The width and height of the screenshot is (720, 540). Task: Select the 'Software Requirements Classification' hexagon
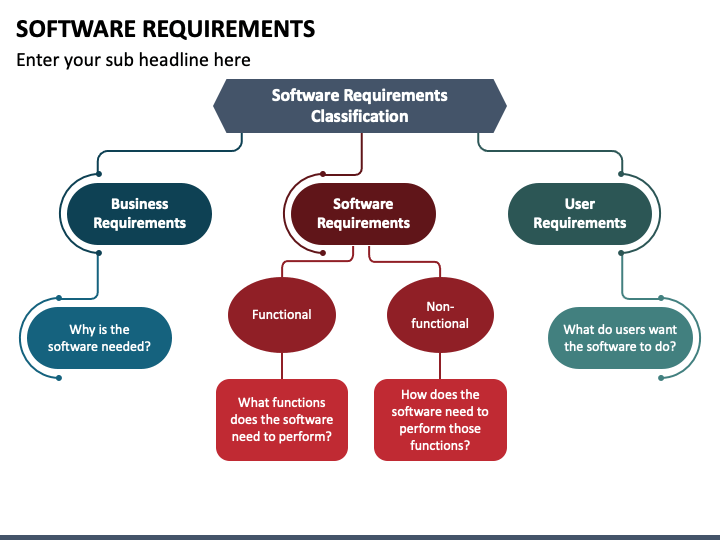[x=360, y=106]
